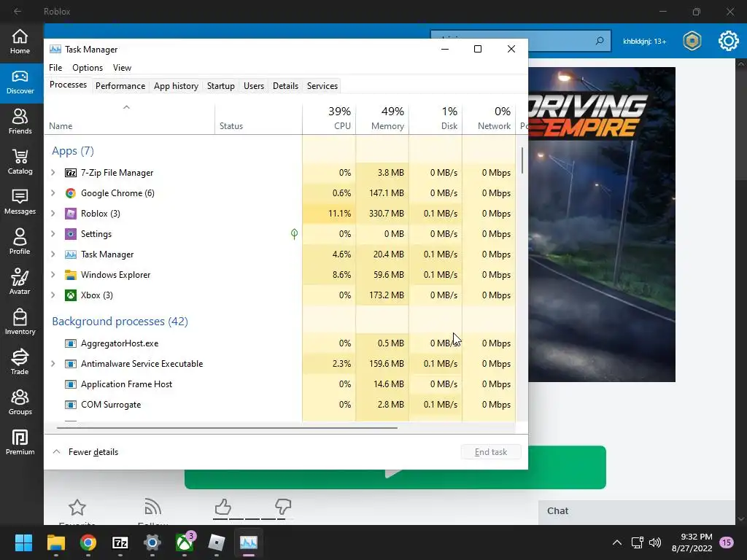Viewport: 747px width, 560px height.
Task: Open the Chat bar in Roblox
Action: tap(636, 511)
